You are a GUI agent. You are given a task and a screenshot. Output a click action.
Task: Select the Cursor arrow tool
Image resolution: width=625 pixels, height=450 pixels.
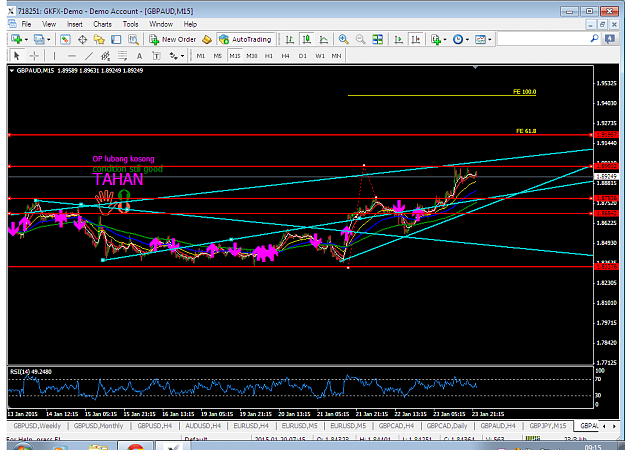tap(17, 56)
